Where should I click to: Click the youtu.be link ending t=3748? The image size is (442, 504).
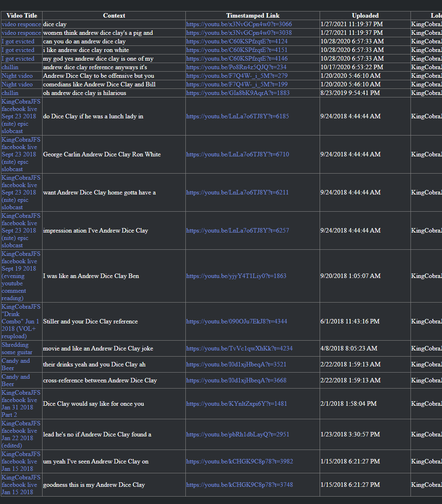tap(239, 485)
